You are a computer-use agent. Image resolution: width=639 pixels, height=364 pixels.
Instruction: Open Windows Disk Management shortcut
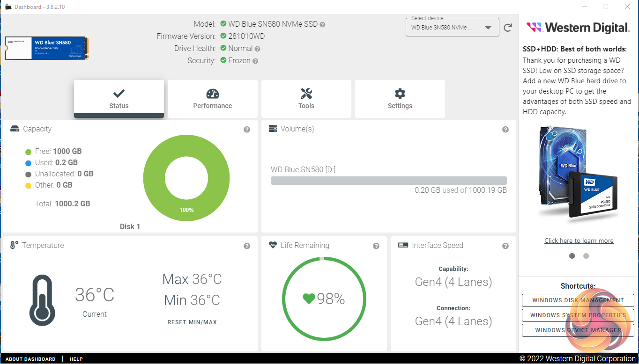pos(578,300)
